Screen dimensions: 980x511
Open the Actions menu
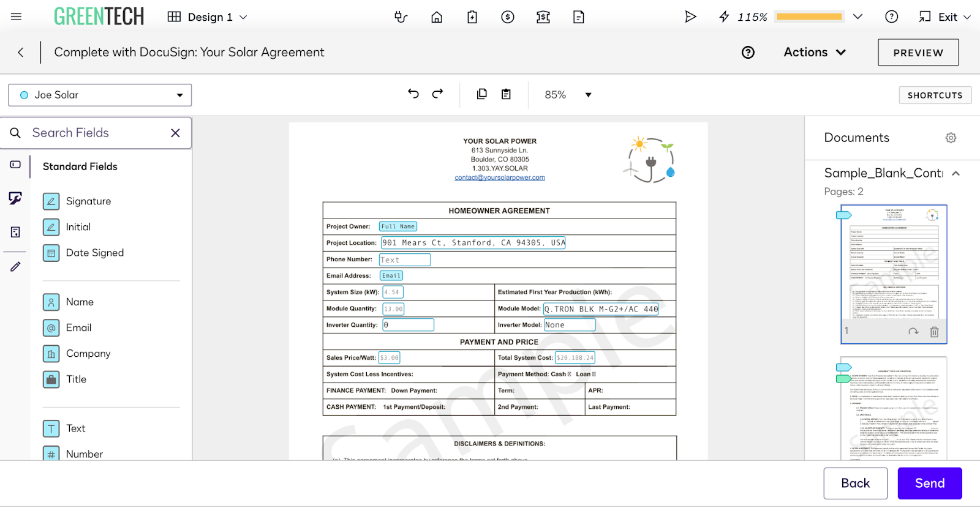tap(814, 52)
